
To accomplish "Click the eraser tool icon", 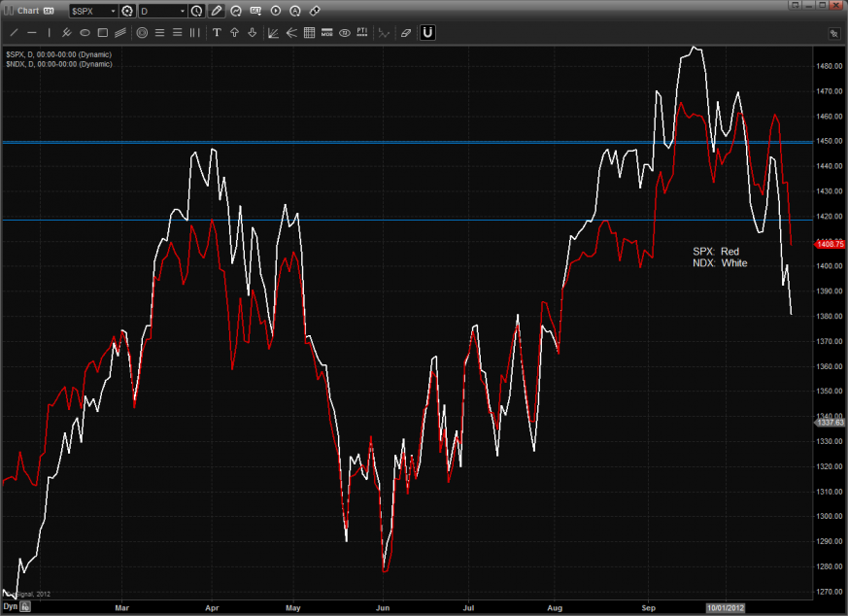I will click(x=406, y=32).
